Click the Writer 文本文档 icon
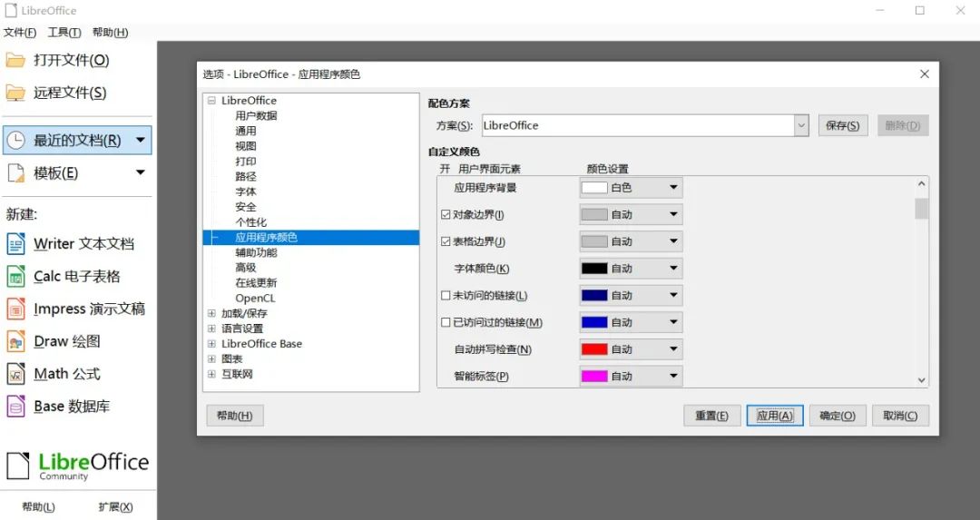 [16, 244]
